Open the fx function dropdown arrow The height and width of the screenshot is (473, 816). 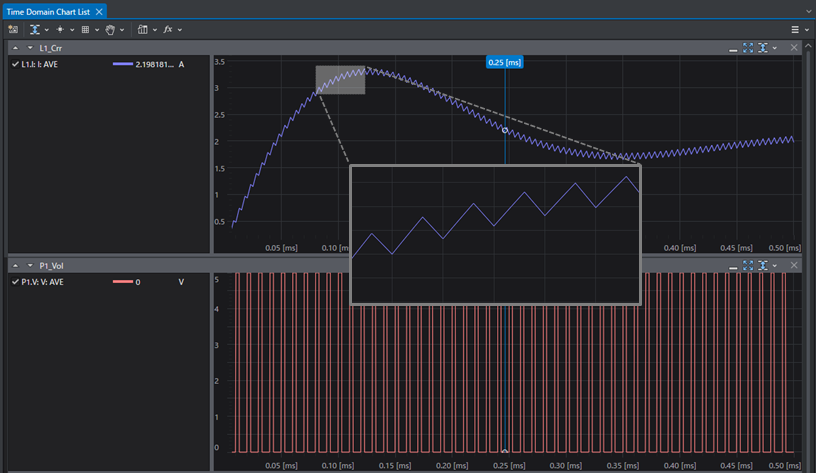click(x=180, y=30)
